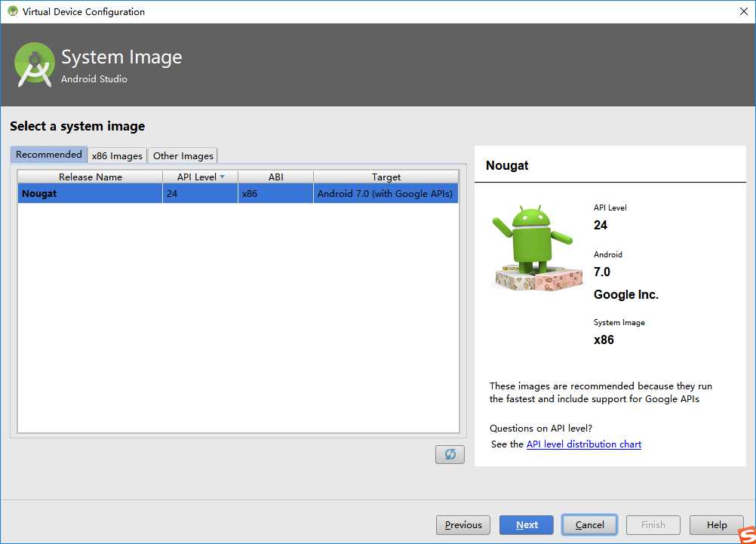Screen dimensions: 756x544
Task: Click the Sogou input method icon at corner
Action: 747,535
